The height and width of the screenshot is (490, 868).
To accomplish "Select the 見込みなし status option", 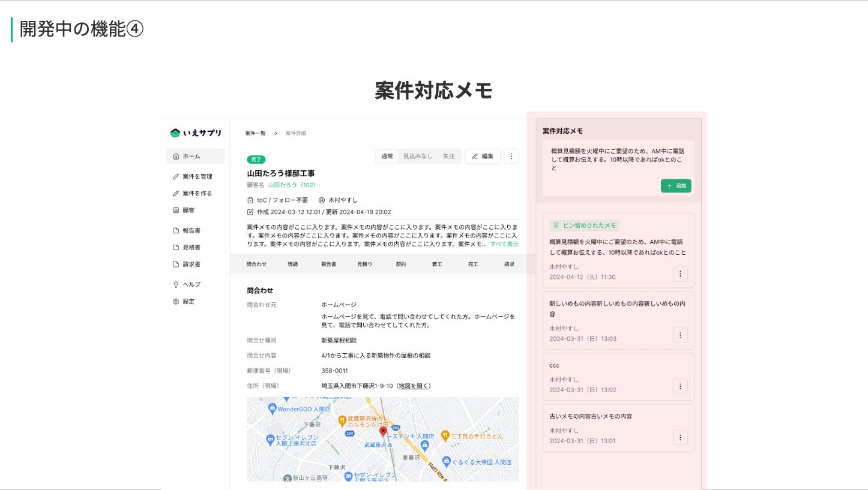I will tap(418, 157).
